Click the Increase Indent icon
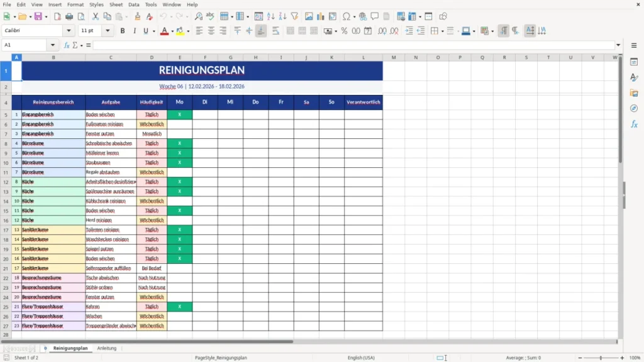644x362 pixels. [x=409, y=31]
